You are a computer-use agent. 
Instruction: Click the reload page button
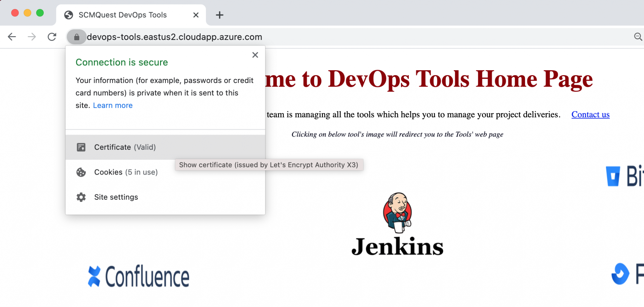coord(52,37)
